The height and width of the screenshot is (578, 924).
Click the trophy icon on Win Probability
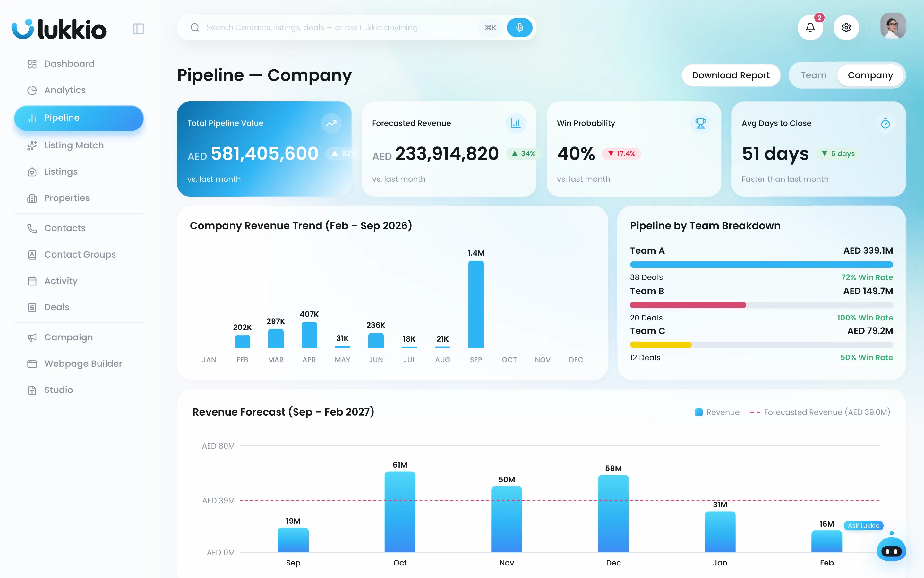(700, 123)
